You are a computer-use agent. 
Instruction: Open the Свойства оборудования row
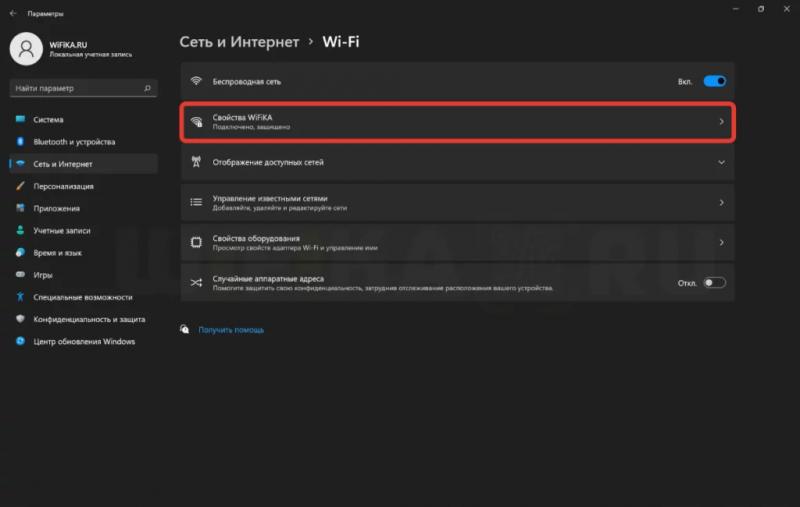pyautogui.click(x=457, y=242)
